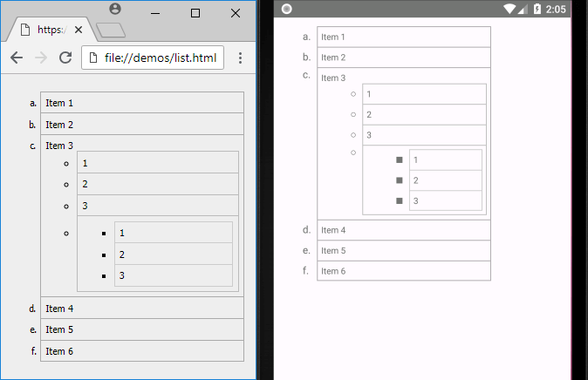This screenshot has width=588, height=380.
Task: Click the 'f.' list marker on phone
Action: click(x=305, y=270)
